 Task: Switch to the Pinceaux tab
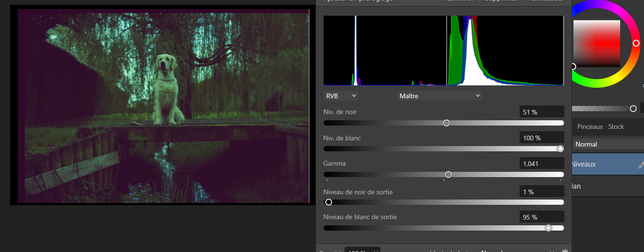(x=590, y=127)
